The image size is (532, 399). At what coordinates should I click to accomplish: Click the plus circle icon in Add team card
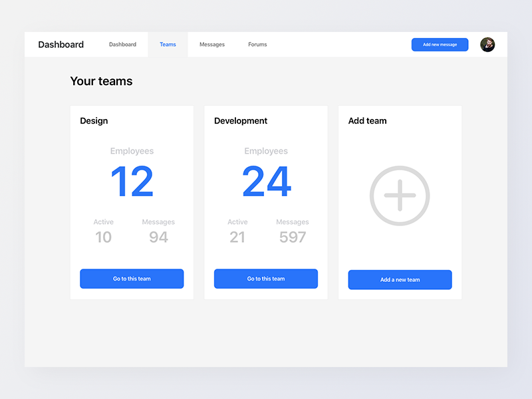400,196
